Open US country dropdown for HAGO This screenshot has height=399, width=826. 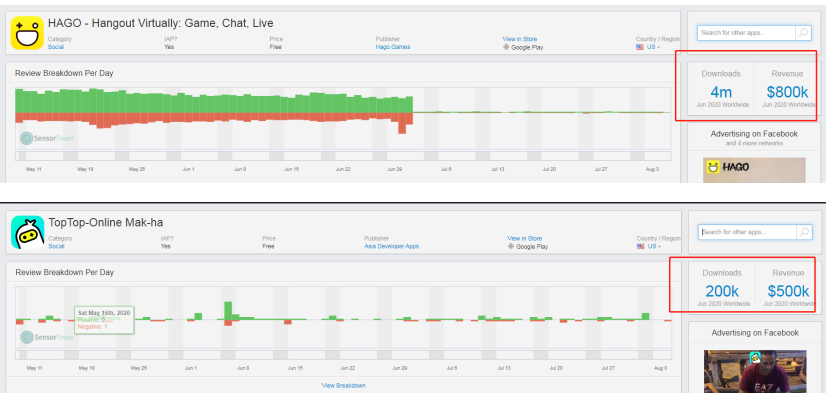tap(653, 47)
